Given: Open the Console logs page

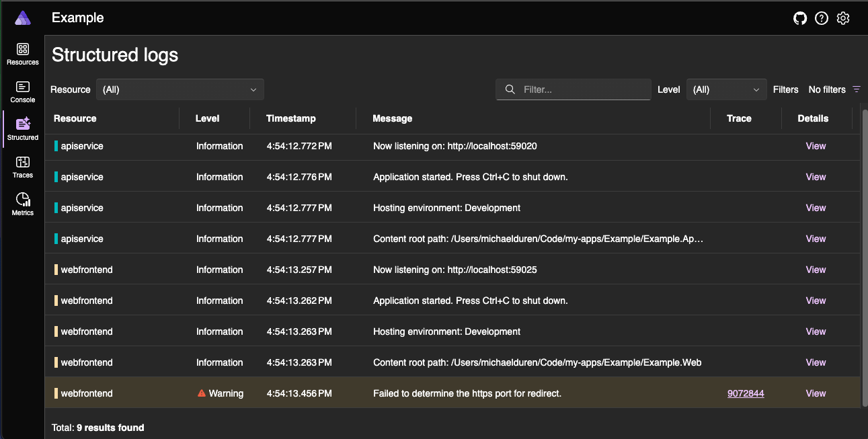Looking at the screenshot, I should coord(23,91).
